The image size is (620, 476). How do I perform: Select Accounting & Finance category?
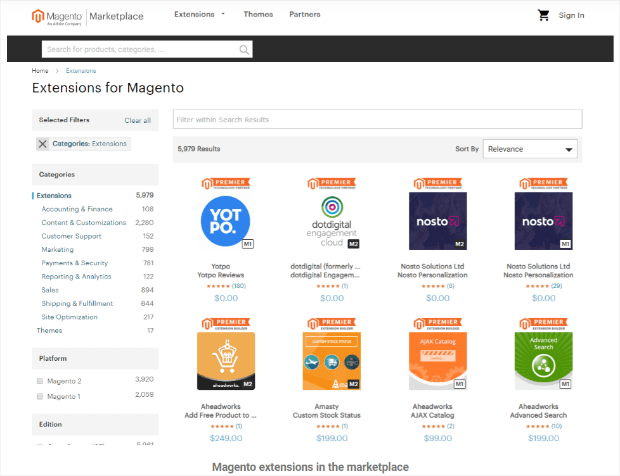[77, 209]
